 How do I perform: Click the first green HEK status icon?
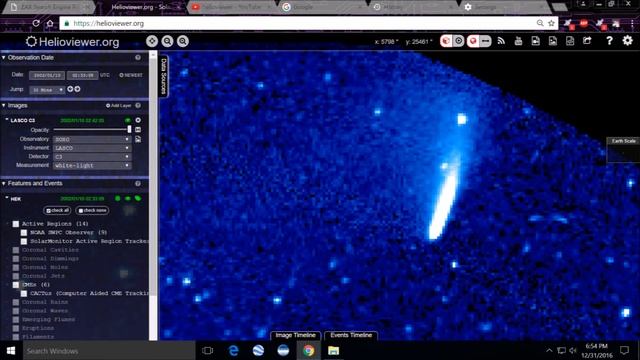[x=118, y=198]
